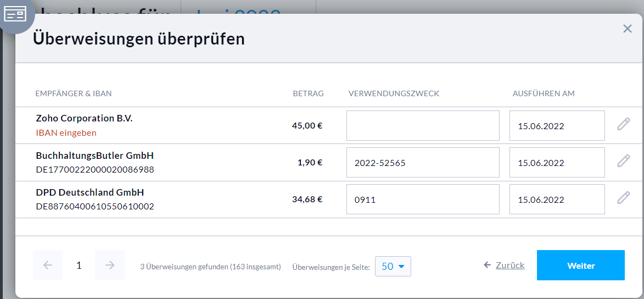Click IBAN DE88760400610550610002
The height and width of the screenshot is (299, 644).
click(95, 207)
